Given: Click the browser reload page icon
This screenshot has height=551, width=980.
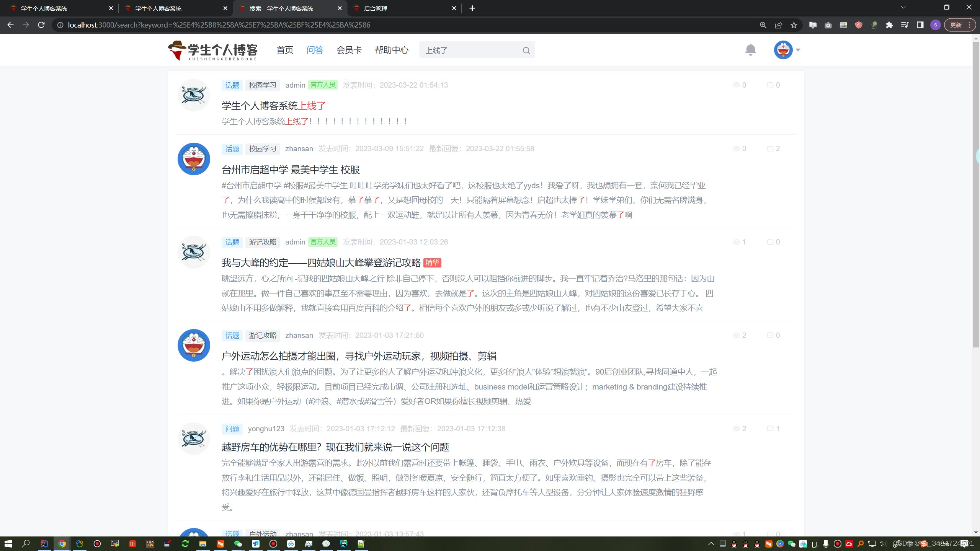Looking at the screenshot, I should [x=41, y=25].
